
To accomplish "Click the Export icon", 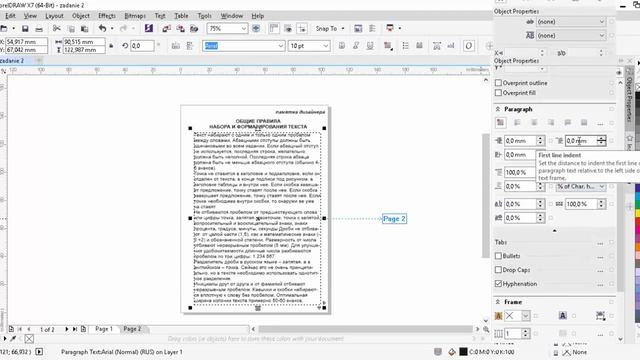I will pyautogui.click(x=180, y=29).
